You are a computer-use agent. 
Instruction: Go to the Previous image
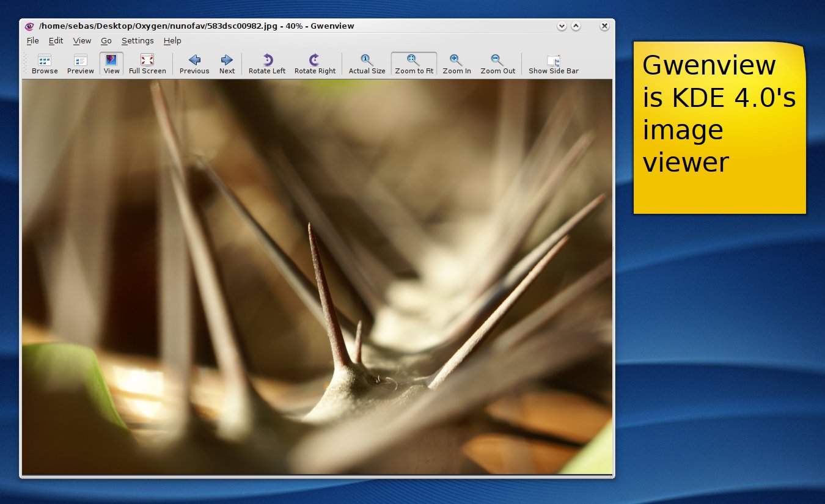click(194, 64)
